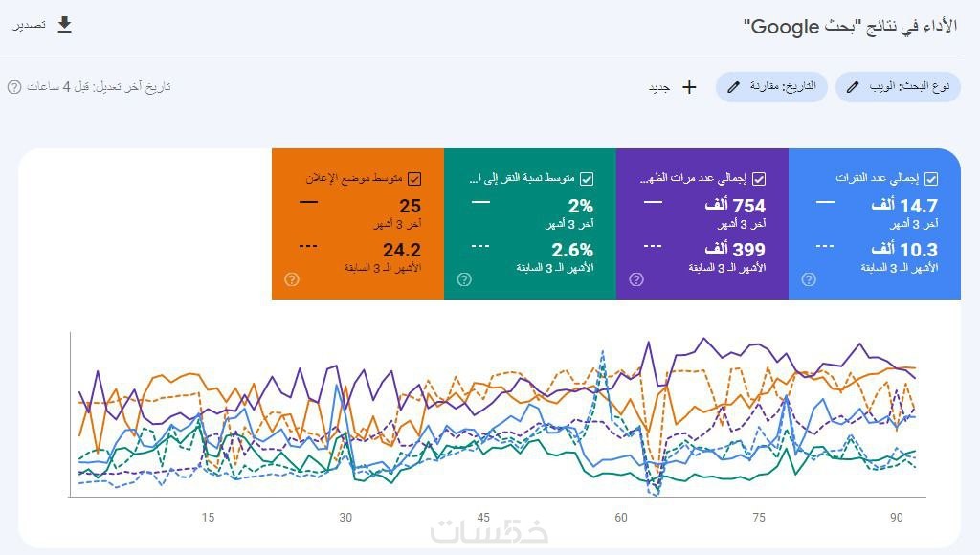Toggle the impressions checkbox on the purple card
Screen dimensions: 980x555
[x=759, y=178]
